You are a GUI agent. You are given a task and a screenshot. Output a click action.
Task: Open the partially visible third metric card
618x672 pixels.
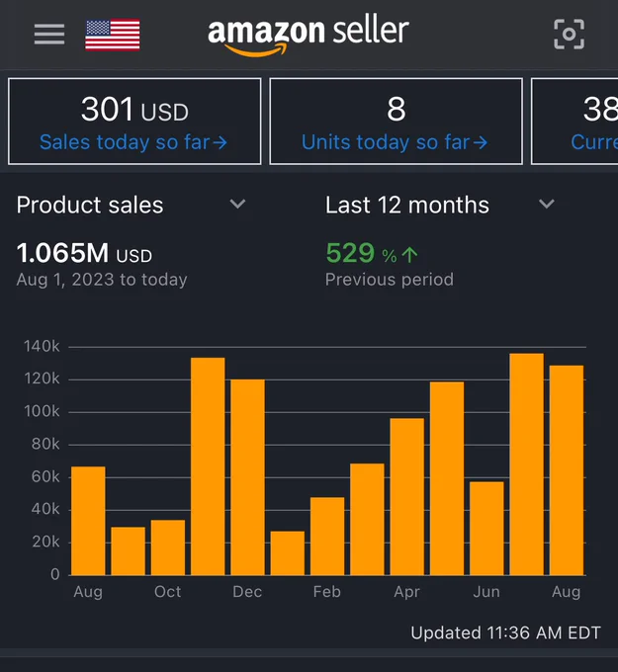(x=574, y=122)
